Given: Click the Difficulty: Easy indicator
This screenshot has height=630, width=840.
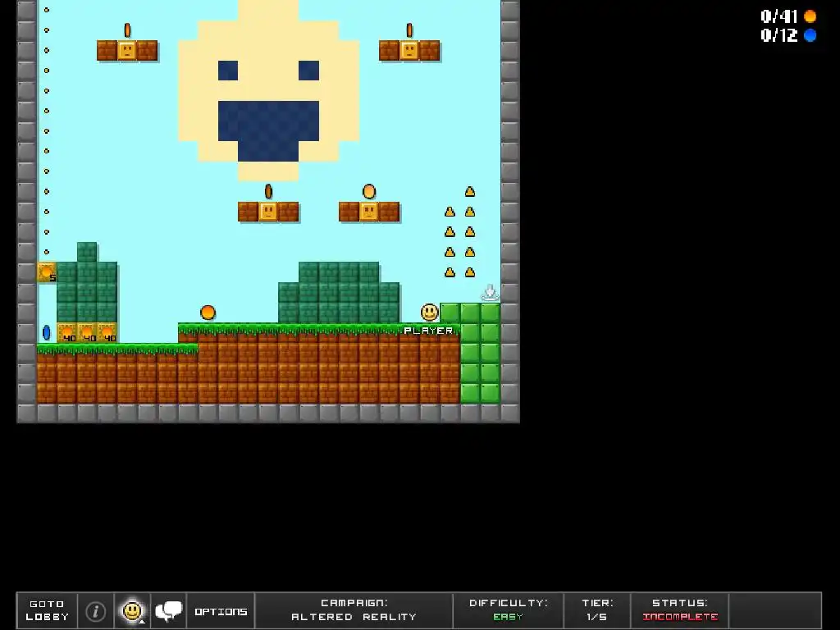Looking at the screenshot, I should [509, 610].
